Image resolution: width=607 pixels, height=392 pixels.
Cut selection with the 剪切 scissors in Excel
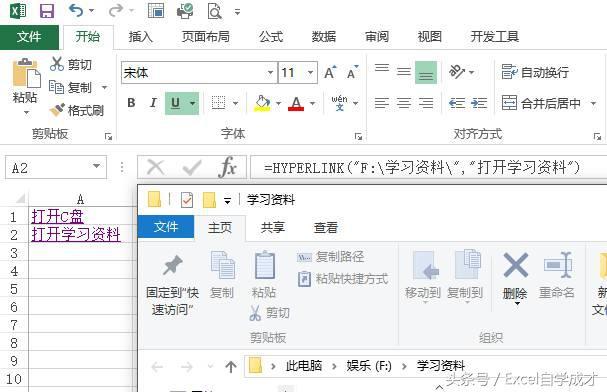(71, 64)
